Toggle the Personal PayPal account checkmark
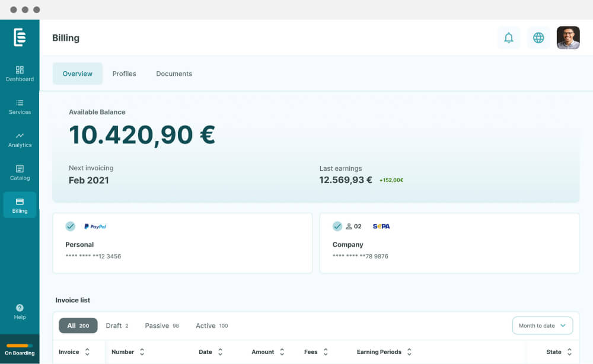593x364 pixels. [x=71, y=226]
